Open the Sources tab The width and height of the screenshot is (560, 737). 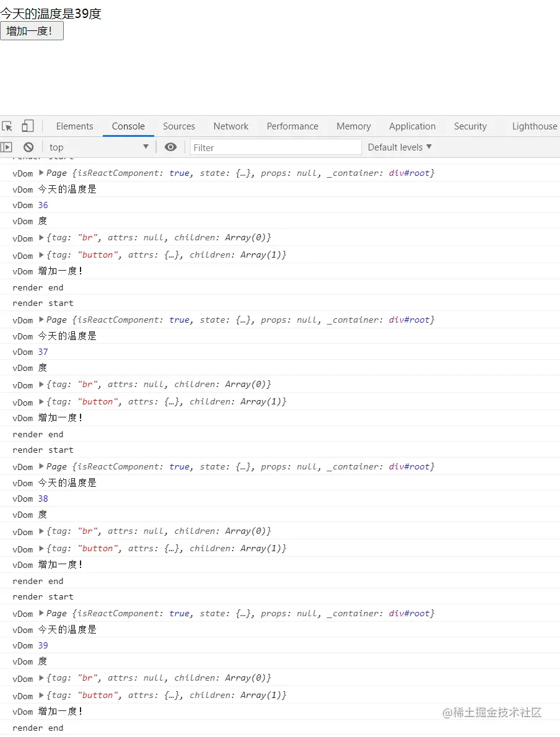coord(178,126)
